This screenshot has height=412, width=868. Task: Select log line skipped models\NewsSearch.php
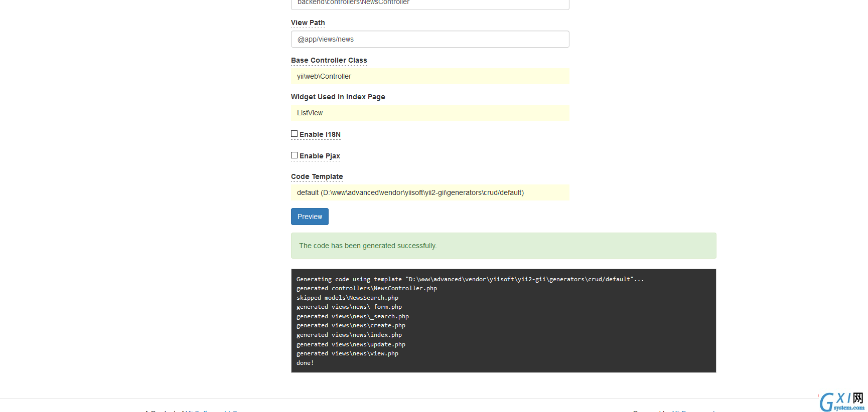pyautogui.click(x=347, y=298)
